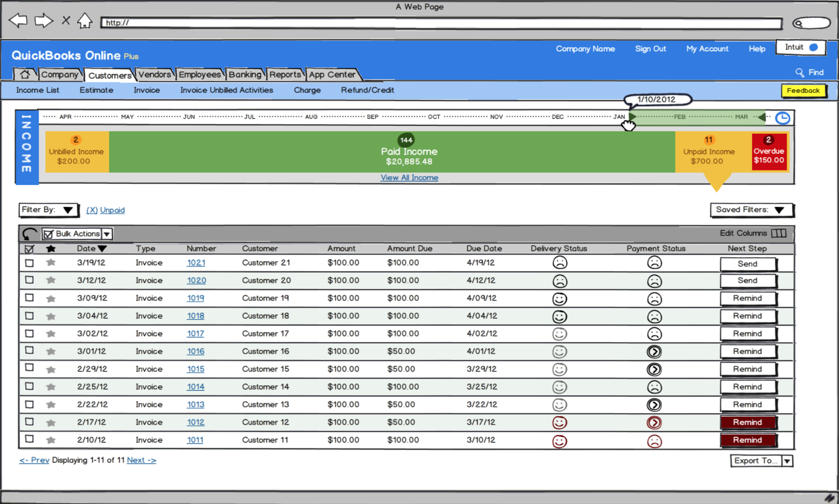Click the Next page link
This screenshot has height=504, width=839.
tap(141, 460)
